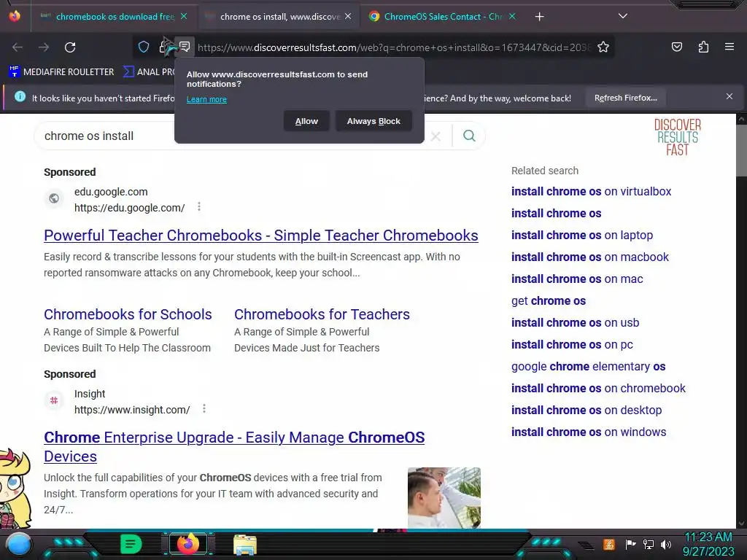Screen dimensions: 747x560
Task: Open Firefox application hamburger menu
Action: pyautogui.click(x=729, y=47)
